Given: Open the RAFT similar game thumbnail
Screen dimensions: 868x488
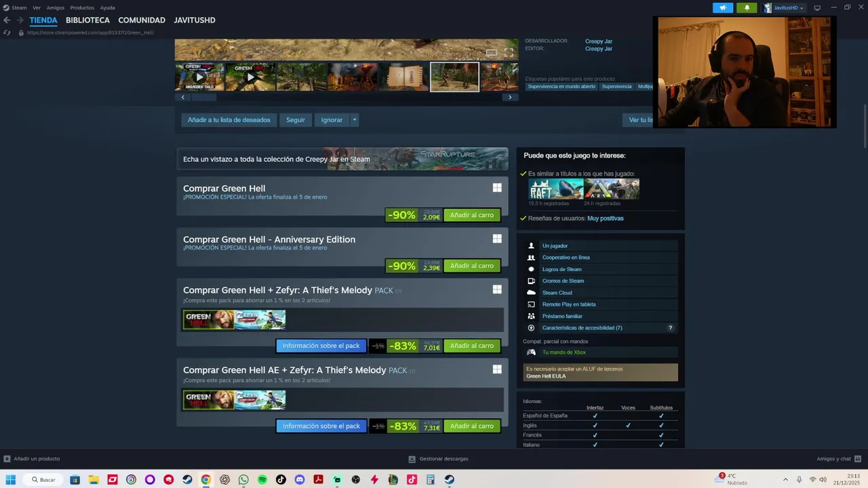Looking at the screenshot, I should tap(556, 189).
